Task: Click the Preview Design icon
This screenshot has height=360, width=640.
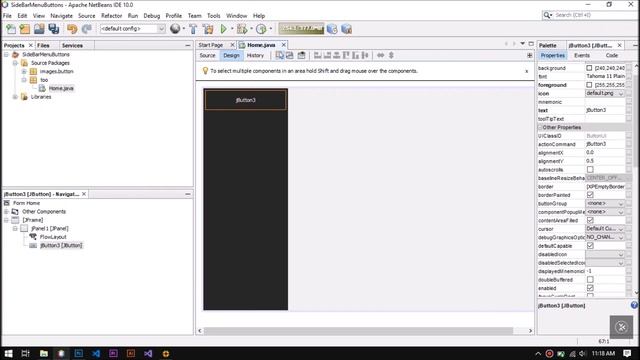Action: pos(301,55)
